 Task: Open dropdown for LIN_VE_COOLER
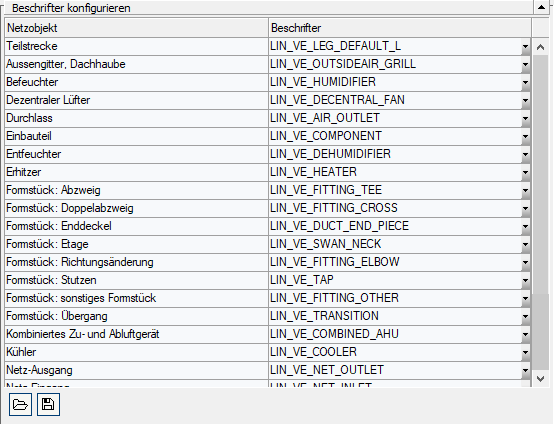pyautogui.click(x=525, y=353)
